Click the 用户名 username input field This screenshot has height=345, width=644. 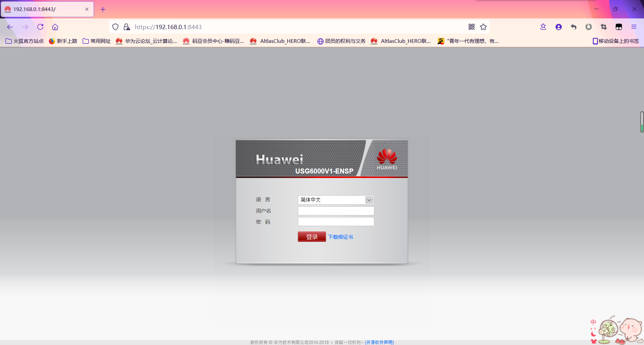pos(336,211)
